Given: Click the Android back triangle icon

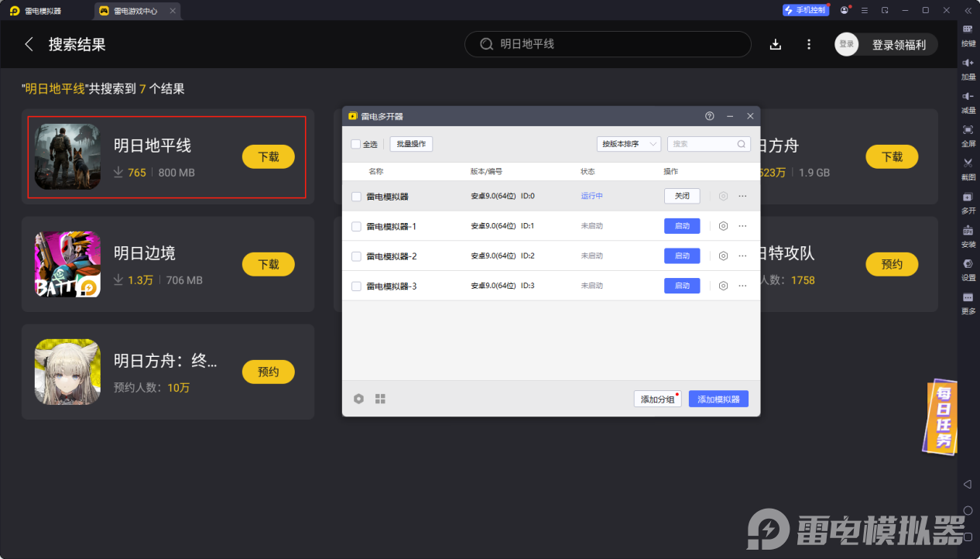Looking at the screenshot, I should pos(968,484).
